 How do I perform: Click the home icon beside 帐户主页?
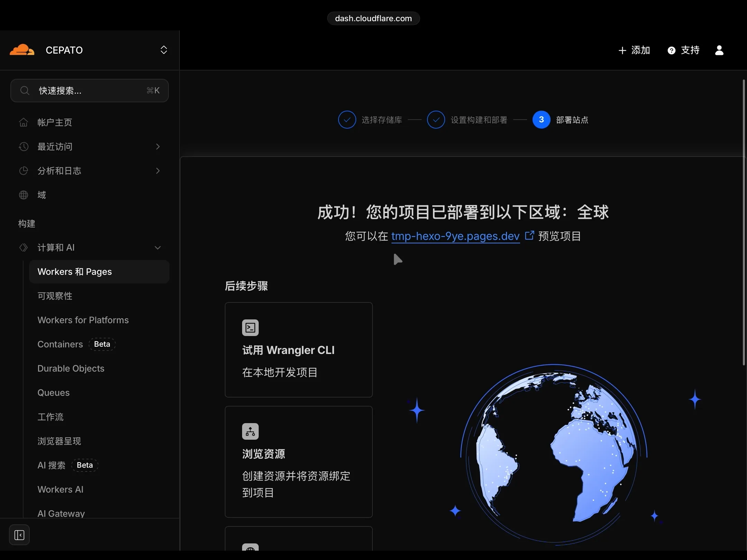(x=23, y=122)
